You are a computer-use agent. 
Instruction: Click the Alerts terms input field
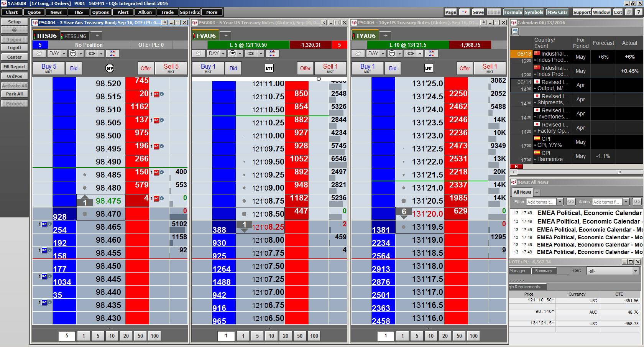click(607, 202)
